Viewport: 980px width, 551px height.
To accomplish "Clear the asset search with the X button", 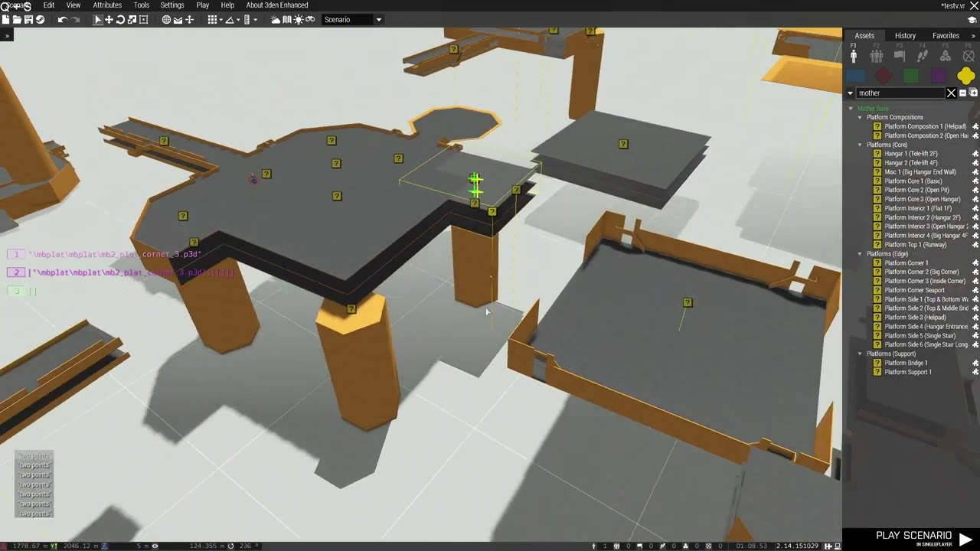I will pos(952,93).
